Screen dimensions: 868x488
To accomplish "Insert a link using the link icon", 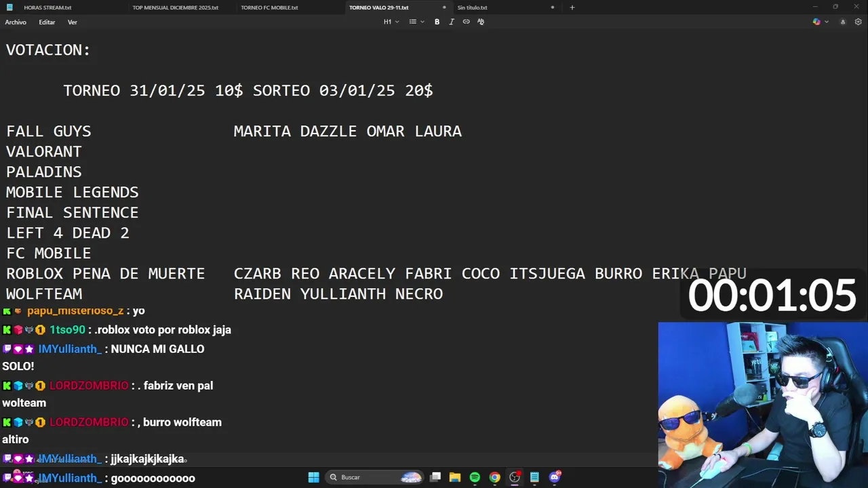I will [x=466, y=22].
